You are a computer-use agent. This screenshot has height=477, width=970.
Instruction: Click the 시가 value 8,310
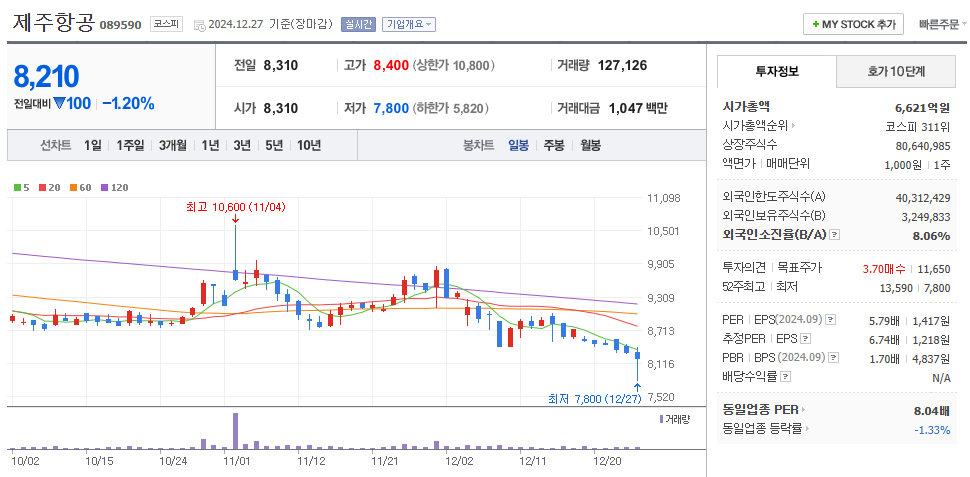coord(281,108)
